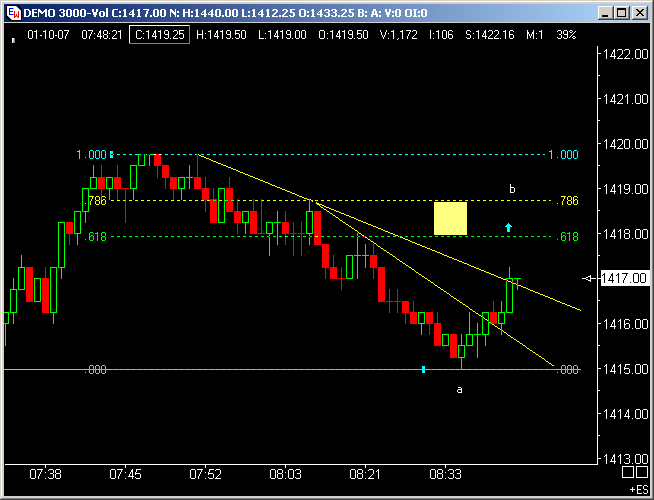654x500 pixels.
Task: Click the L:1419.00 low value
Action: pyautogui.click(x=282, y=35)
